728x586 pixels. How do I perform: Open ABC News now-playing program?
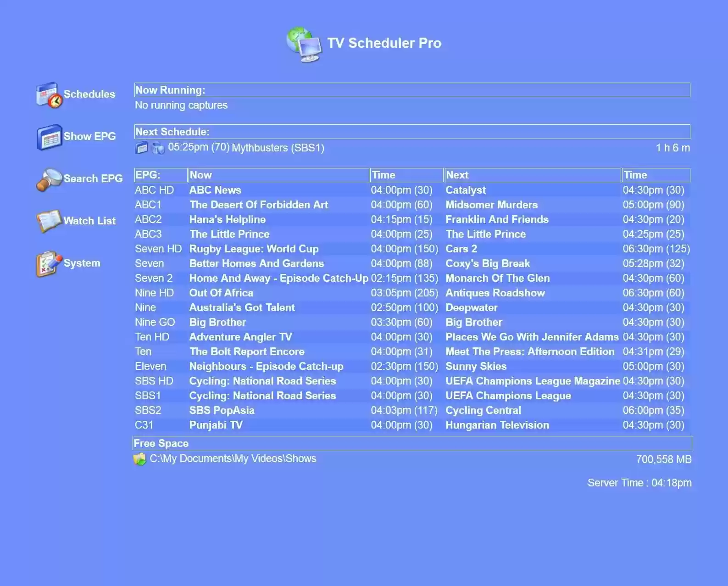pos(215,190)
